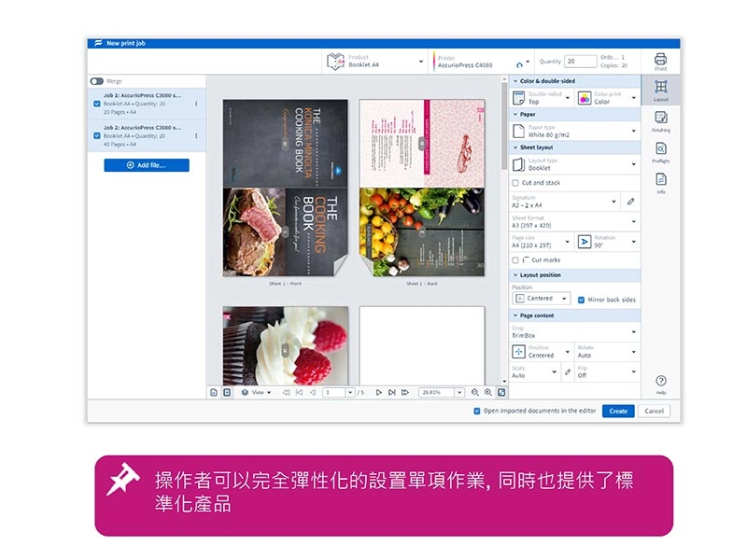Open the View menu in bottom toolbar
The height and width of the screenshot is (560, 747).
(x=256, y=393)
